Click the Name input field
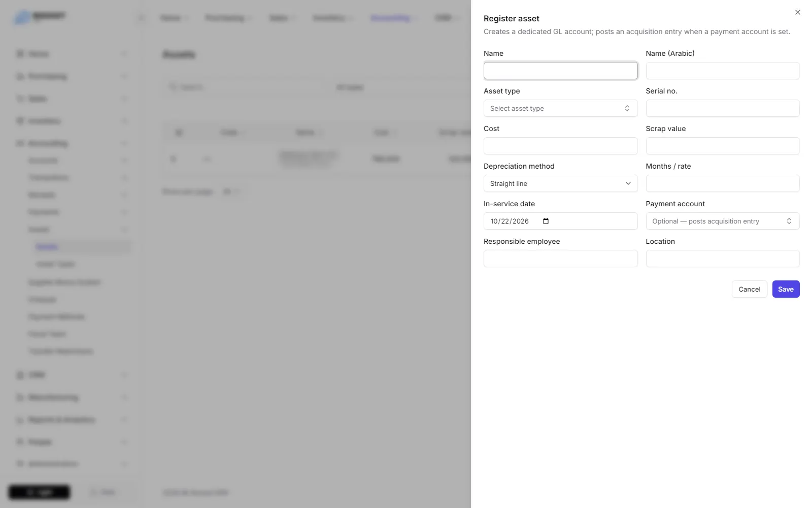The height and width of the screenshot is (508, 812). tap(560, 71)
